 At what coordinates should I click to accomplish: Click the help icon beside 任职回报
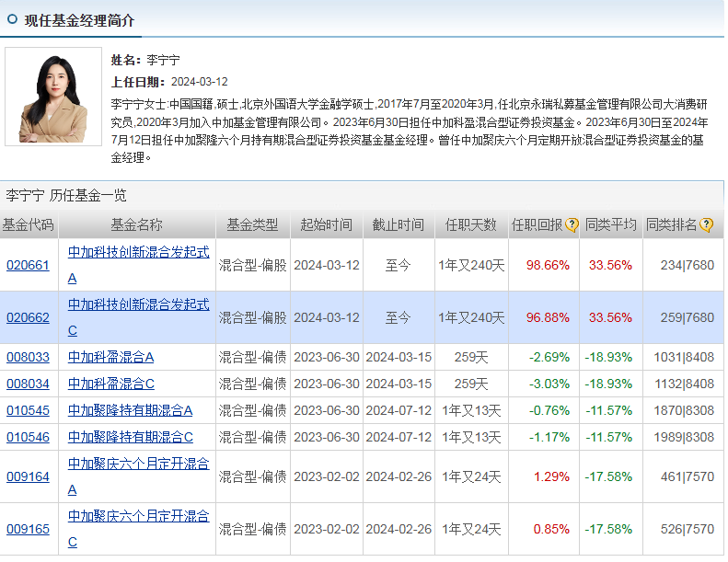(572, 225)
